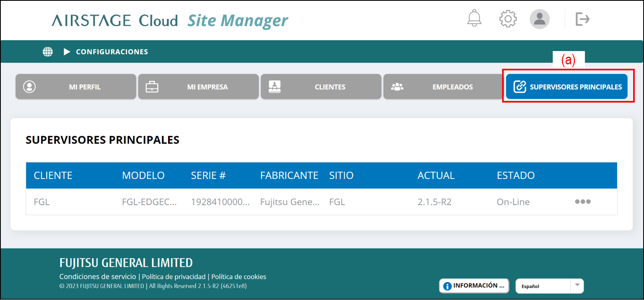Expand the Español language dropdown

[x=577, y=286]
